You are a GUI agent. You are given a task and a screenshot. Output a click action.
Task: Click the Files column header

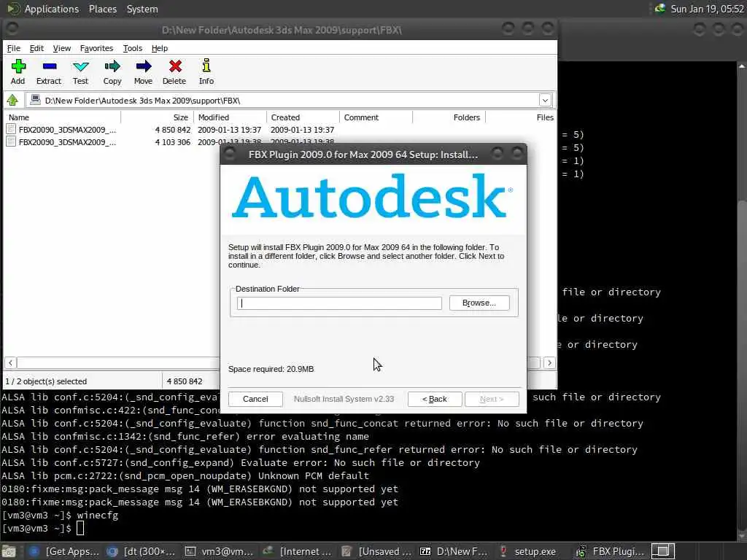[x=521, y=117]
